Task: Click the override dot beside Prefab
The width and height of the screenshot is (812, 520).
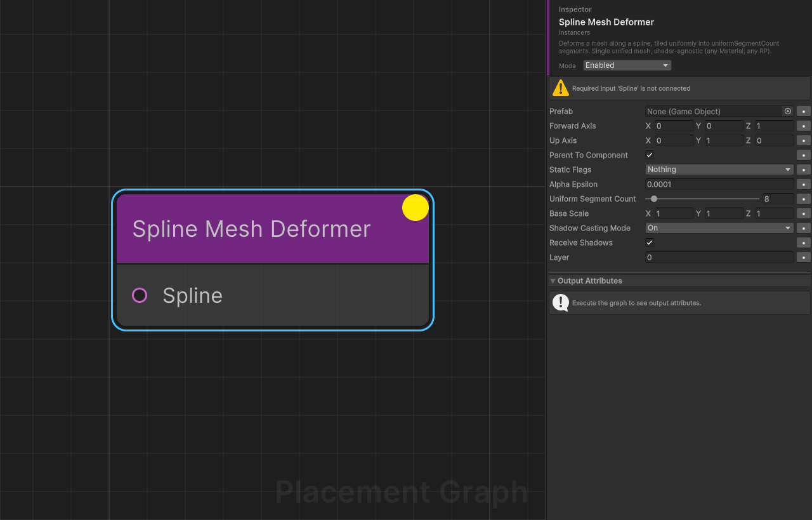Action: click(x=804, y=111)
